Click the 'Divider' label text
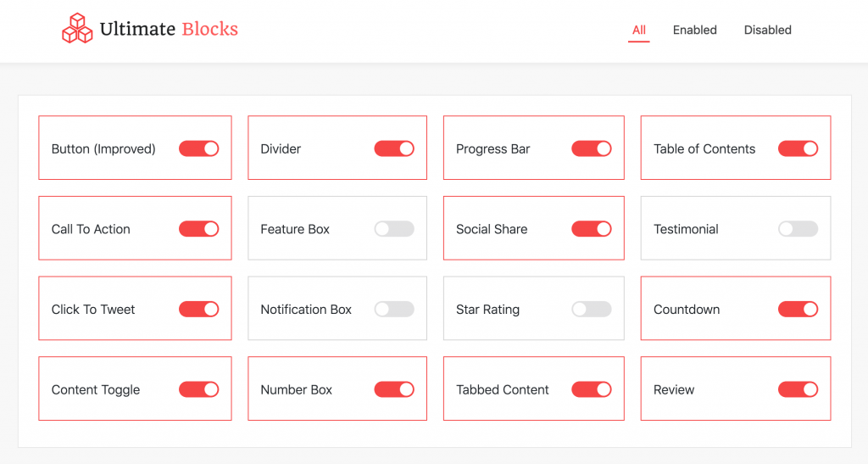The height and width of the screenshot is (464, 868). (x=281, y=149)
